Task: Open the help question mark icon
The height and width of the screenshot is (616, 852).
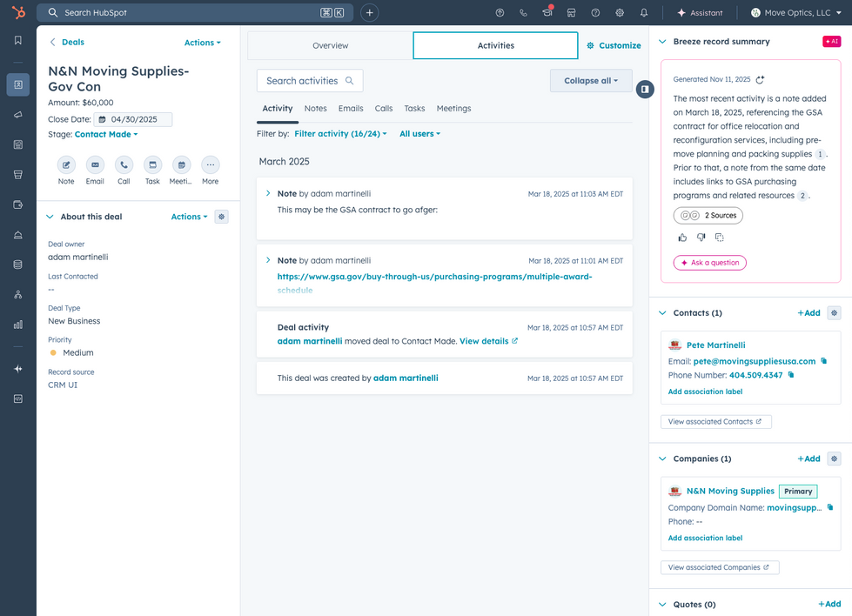Action: 595,12
